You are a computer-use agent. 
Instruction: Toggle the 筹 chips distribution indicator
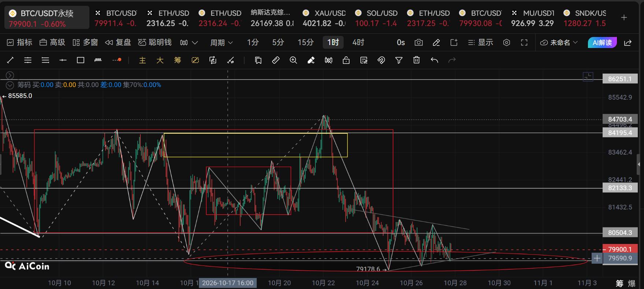[x=178, y=60]
